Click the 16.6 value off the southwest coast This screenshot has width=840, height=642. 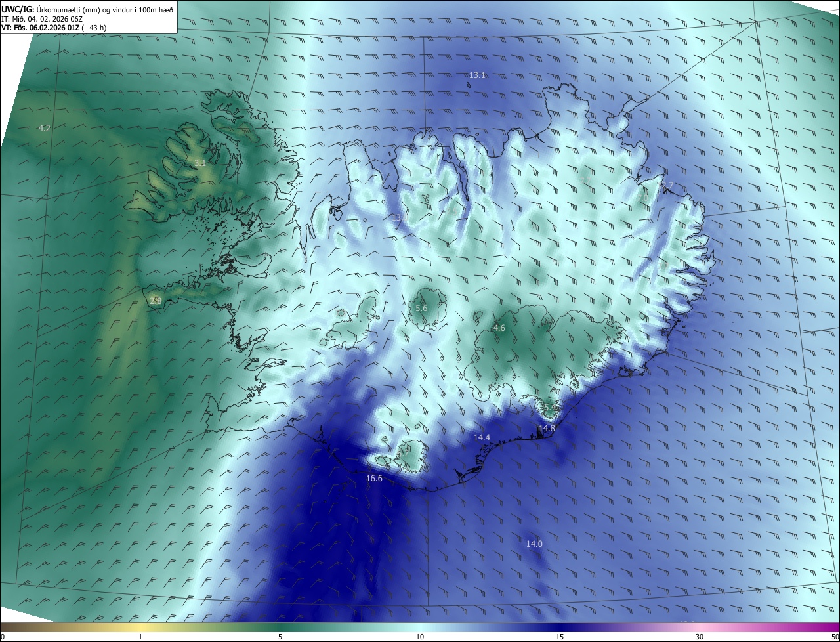click(x=374, y=479)
